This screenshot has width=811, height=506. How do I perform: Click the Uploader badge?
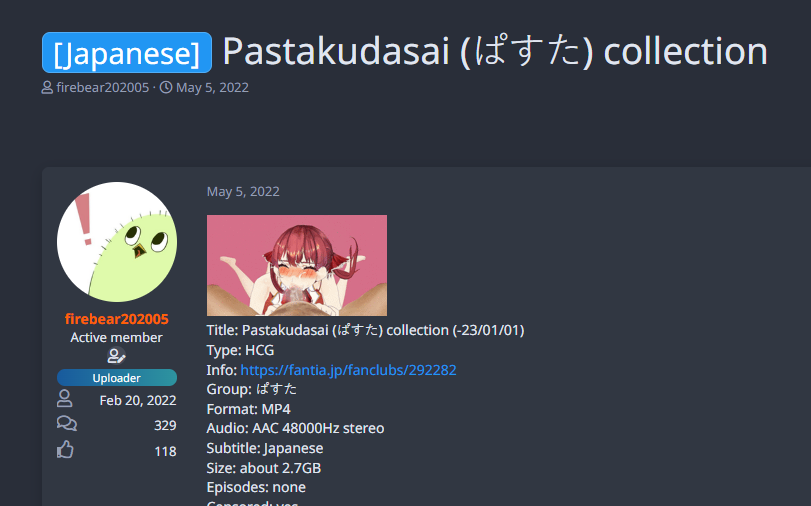click(117, 378)
